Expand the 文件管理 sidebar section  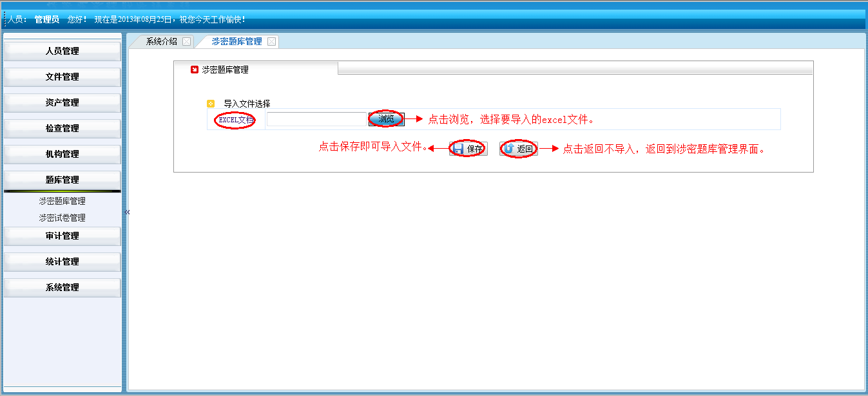[x=63, y=77]
